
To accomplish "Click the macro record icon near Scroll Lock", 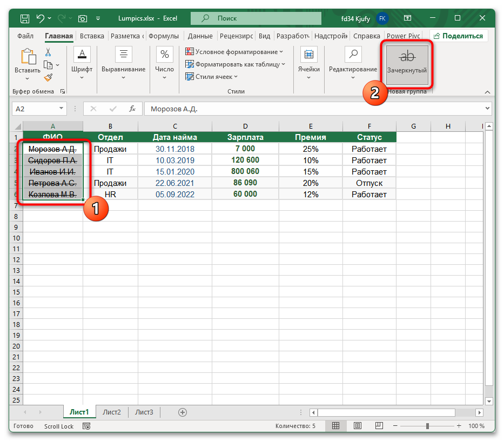I will 86,426.
